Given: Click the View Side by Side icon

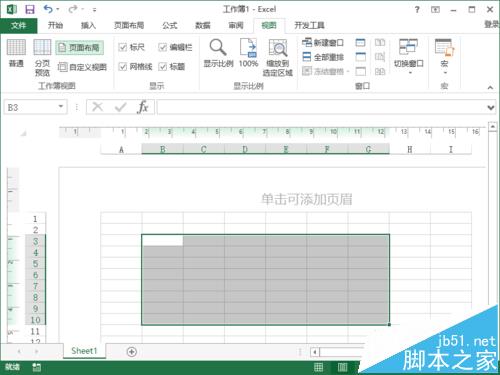Looking at the screenshot, I should (380, 43).
